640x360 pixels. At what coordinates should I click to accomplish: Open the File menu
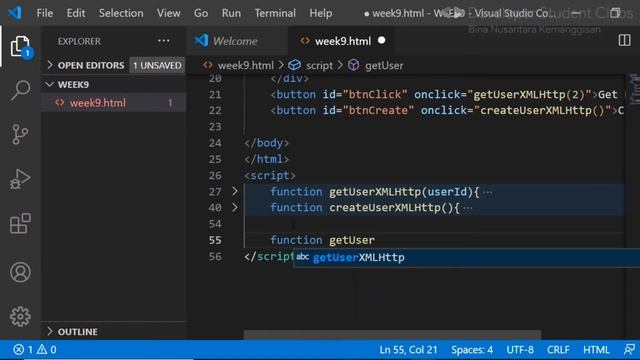click(44, 13)
